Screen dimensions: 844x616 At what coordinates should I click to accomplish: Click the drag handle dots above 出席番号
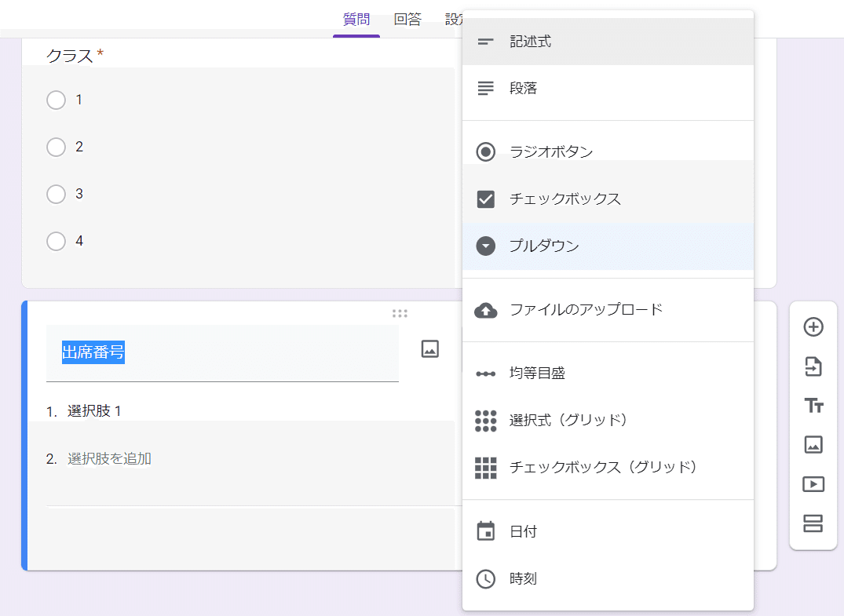[400, 314]
